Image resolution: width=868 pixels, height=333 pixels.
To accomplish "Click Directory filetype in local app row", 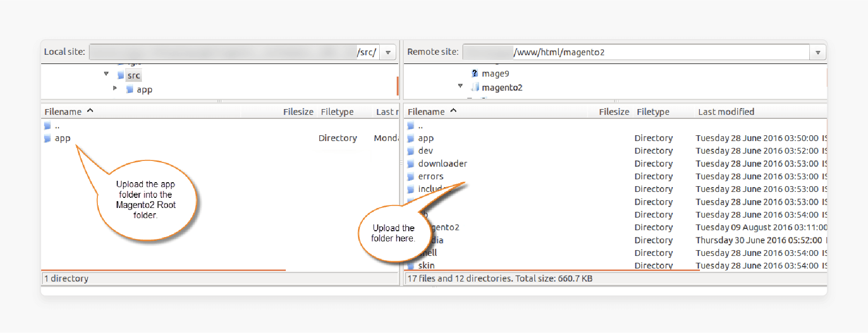I will pos(338,138).
